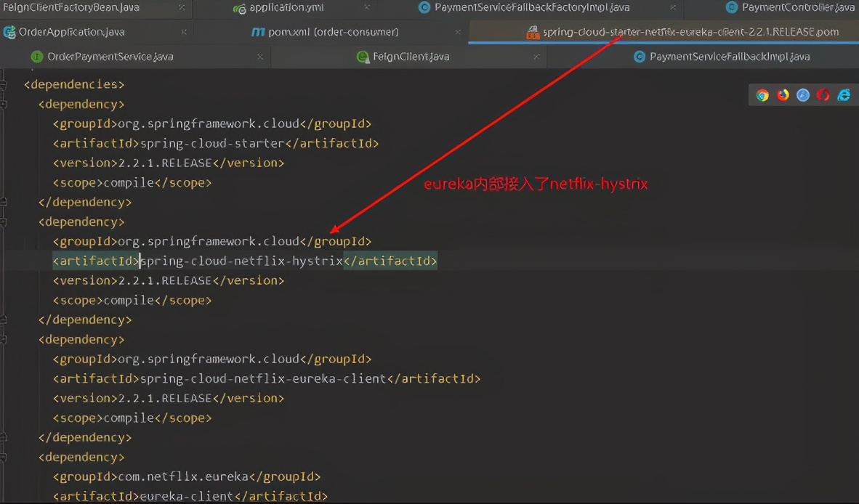
Task: Open page preview in Firefox
Action: pyautogui.click(x=782, y=94)
